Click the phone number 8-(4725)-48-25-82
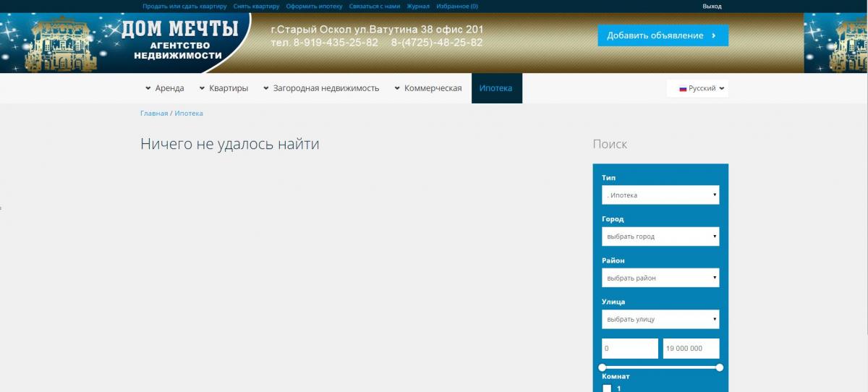This screenshot has height=392, width=868. pyautogui.click(x=437, y=43)
